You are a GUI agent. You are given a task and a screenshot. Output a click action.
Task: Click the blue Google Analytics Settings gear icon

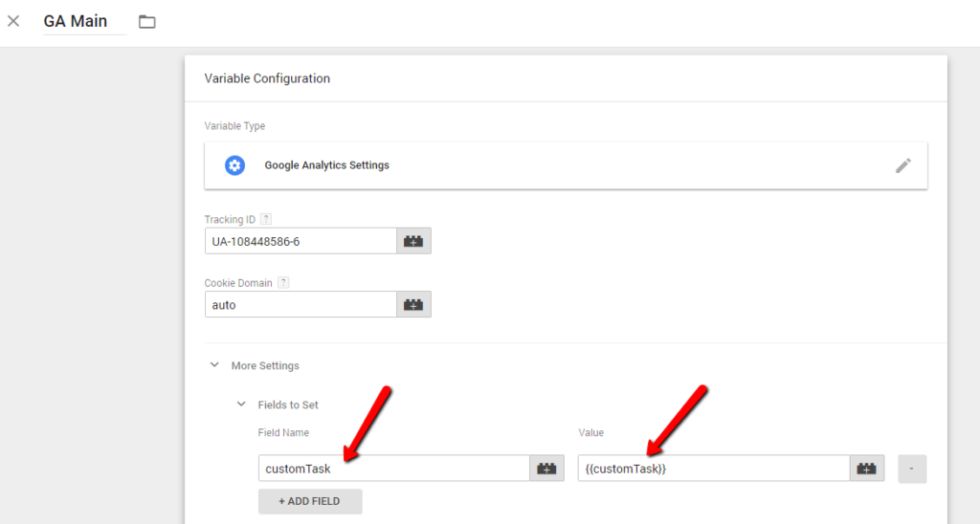(x=234, y=165)
